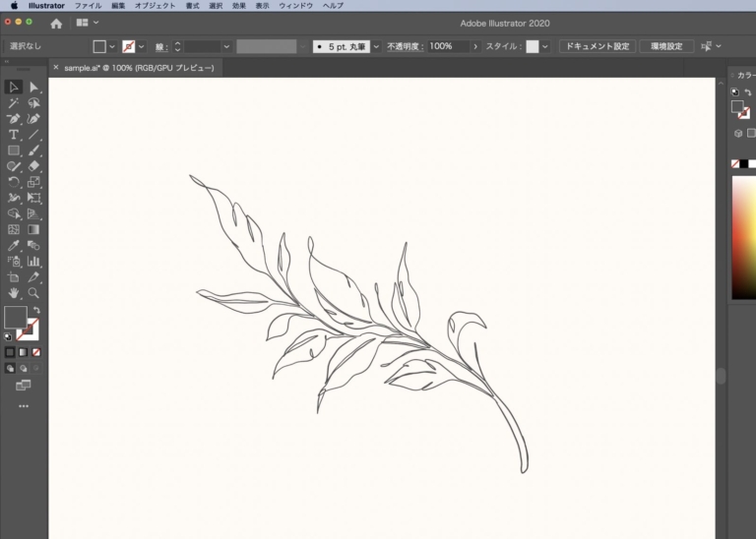Reset to default fill and stroke
This screenshot has width=756, height=539.
9,335
